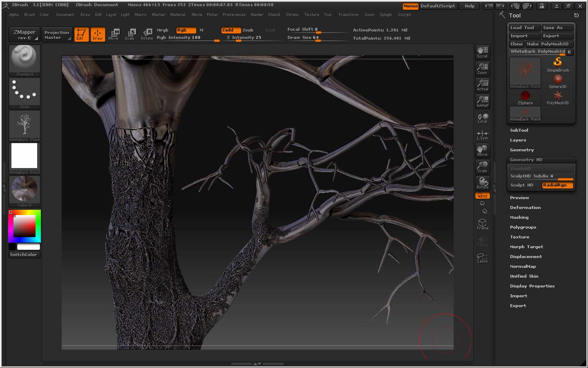
Task: Open the Zplugin menu
Action: [385, 15]
